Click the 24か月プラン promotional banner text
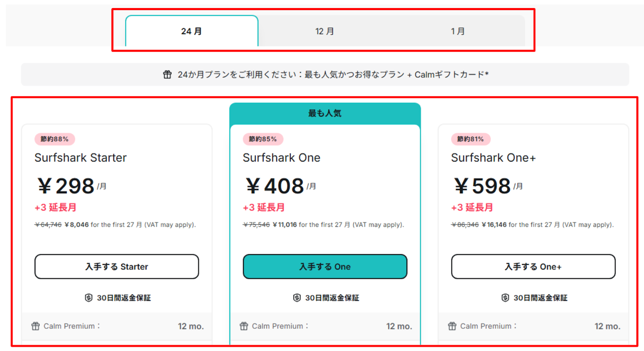 point(333,75)
